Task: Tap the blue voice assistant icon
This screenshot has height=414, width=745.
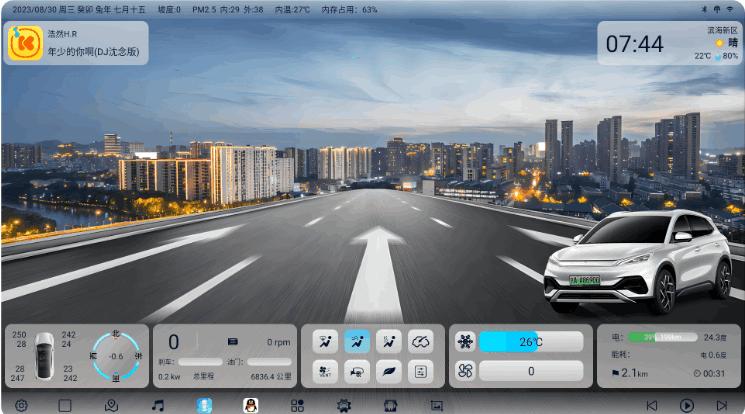Action: click(204, 405)
